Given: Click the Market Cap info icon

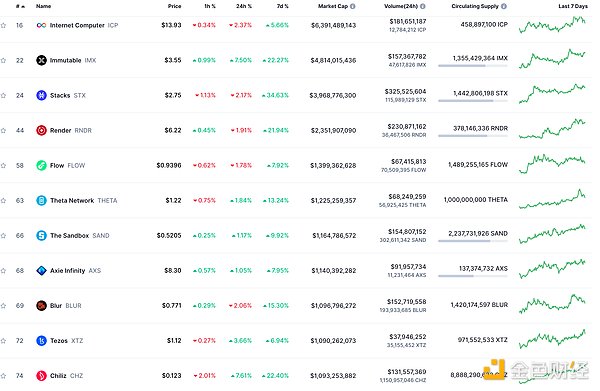Looking at the screenshot, I should pos(352,6).
